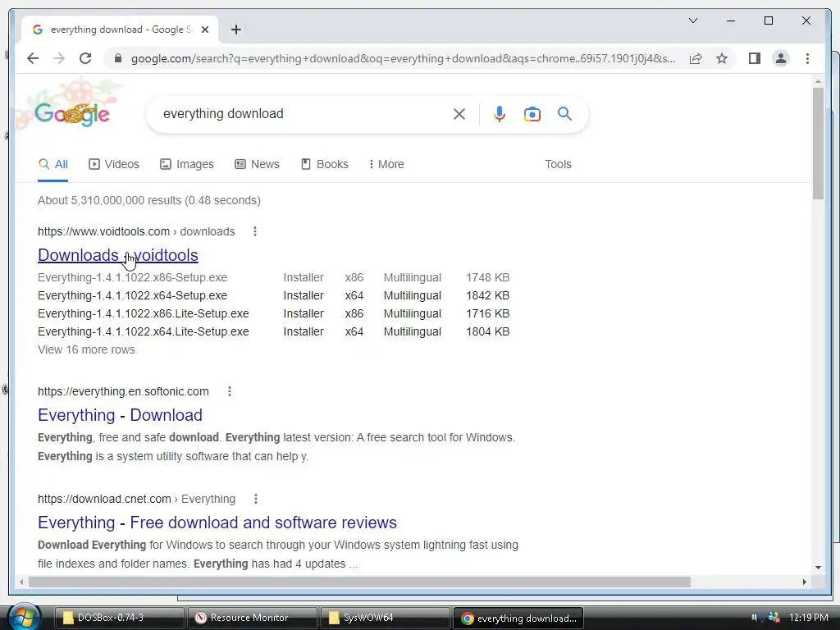Viewport: 840px width, 630px height.
Task: Close the 'everything download' tab
Action: pyautogui.click(x=204, y=30)
